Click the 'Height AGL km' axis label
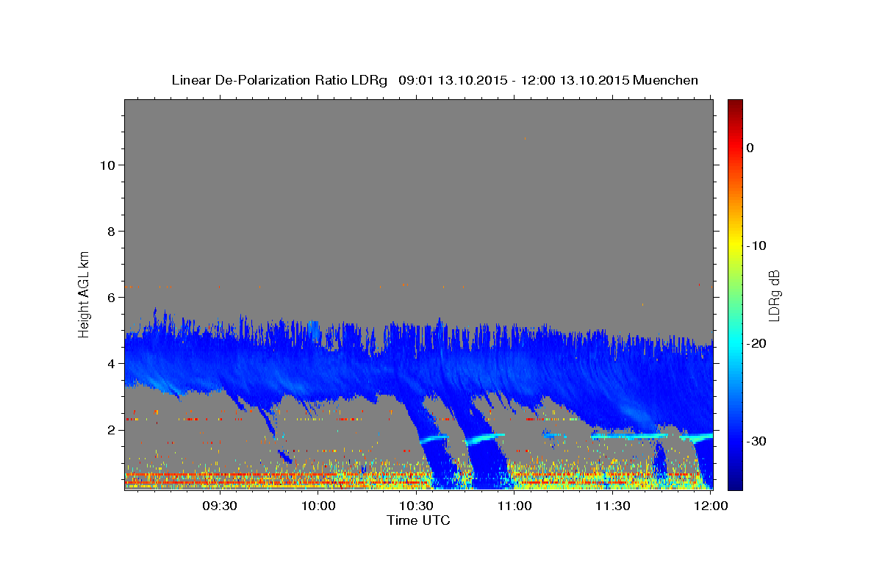882x588 pixels. [84, 294]
